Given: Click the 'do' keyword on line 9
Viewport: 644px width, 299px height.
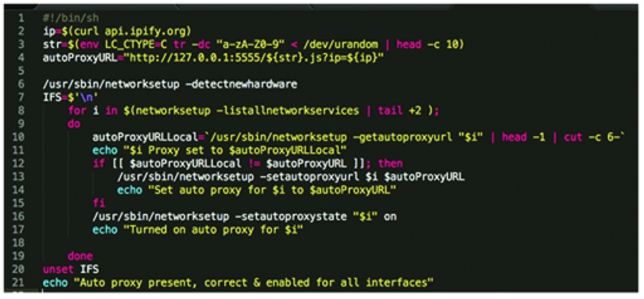Looking at the screenshot, I should click(x=74, y=124).
